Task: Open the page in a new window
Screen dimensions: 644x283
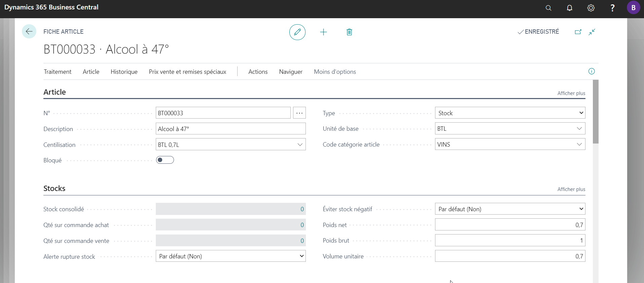Action: [578, 32]
